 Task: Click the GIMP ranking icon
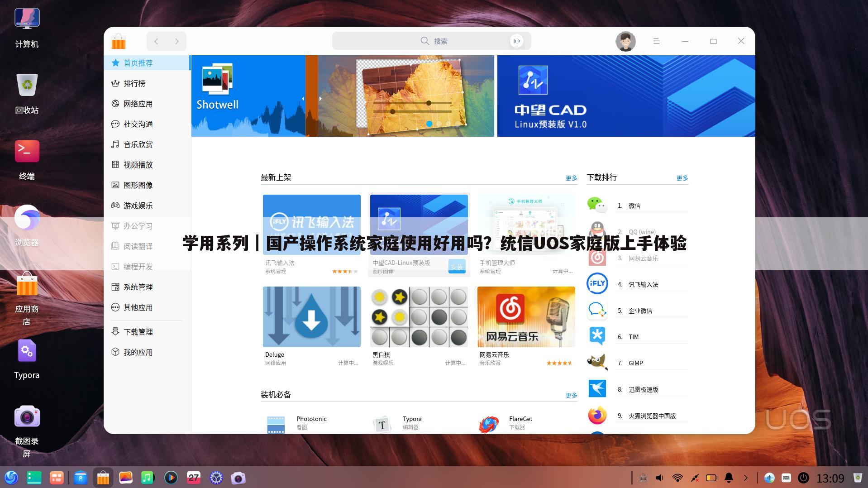point(597,363)
